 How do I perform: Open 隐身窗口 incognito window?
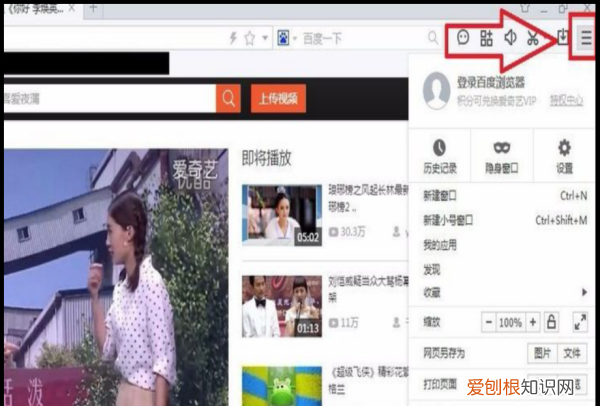502,157
